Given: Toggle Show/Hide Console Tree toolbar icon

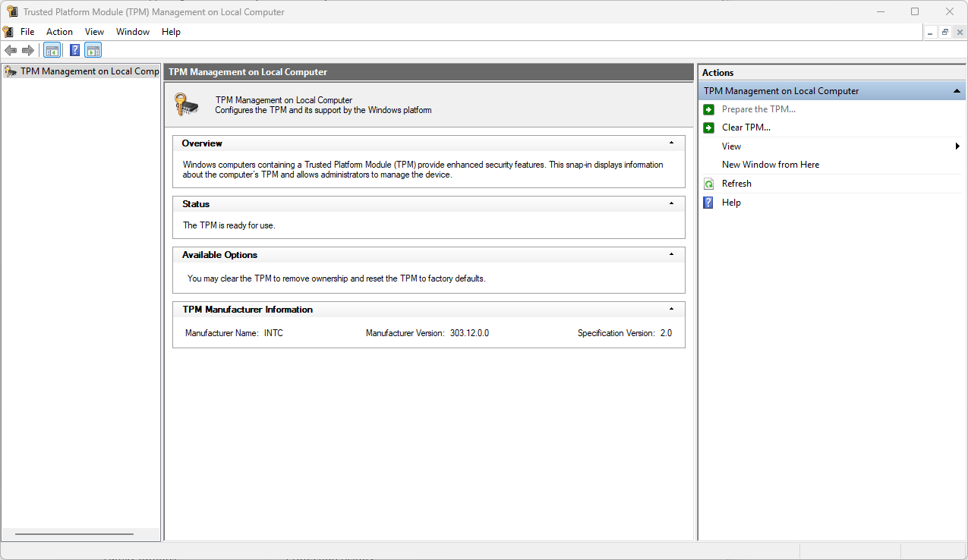Looking at the screenshot, I should pos(52,51).
